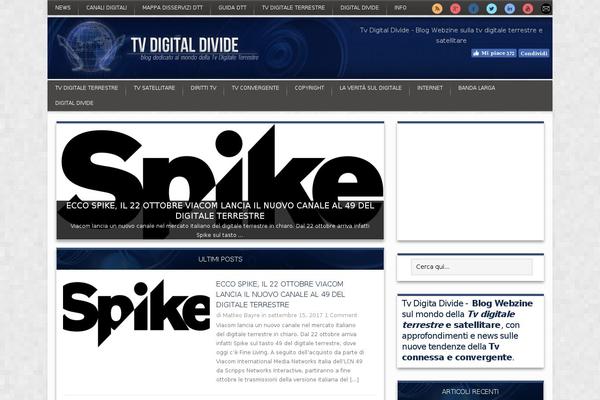Open the COPYRIGHT category
600x400 pixels.
tap(309, 88)
